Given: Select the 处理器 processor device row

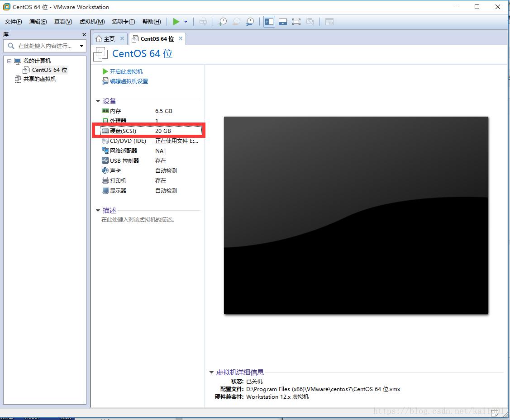Looking at the screenshot, I should pyautogui.click(x=151, y=120).
